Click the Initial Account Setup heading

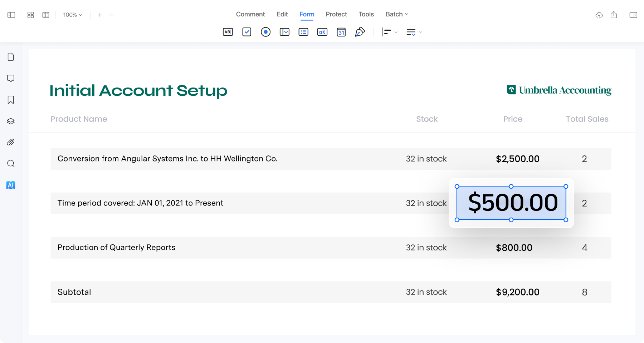tap(138, 90)
